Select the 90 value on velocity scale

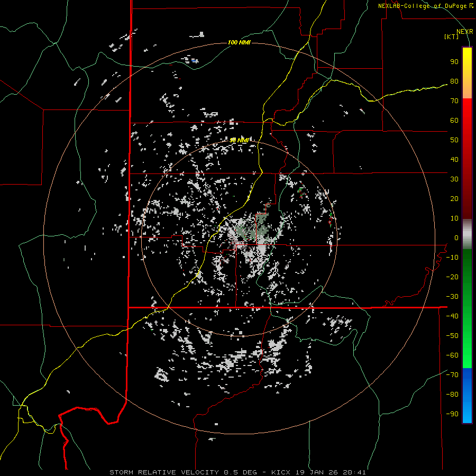454,62
